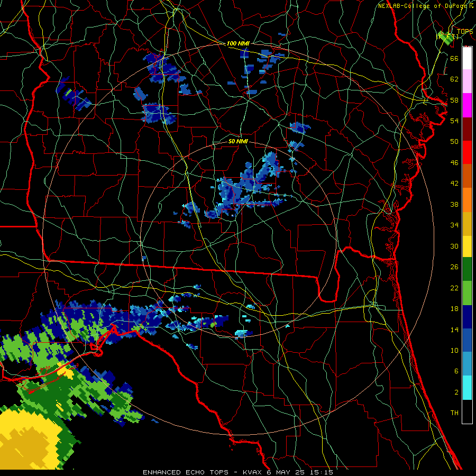Click the "46" legend value
476x476 pixels.
[x=454, y=163]
